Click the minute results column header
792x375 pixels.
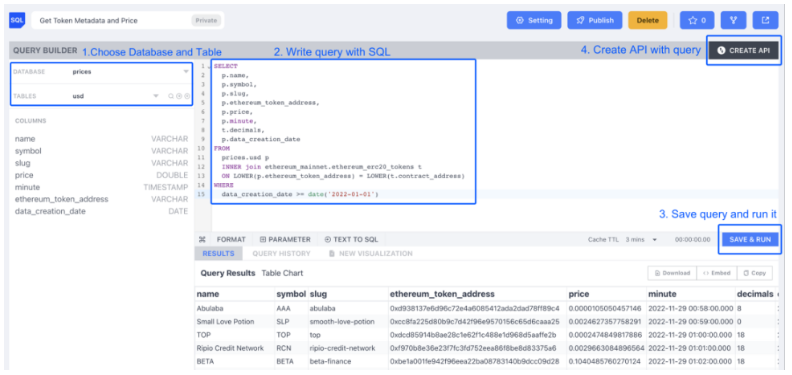point(662,294)
